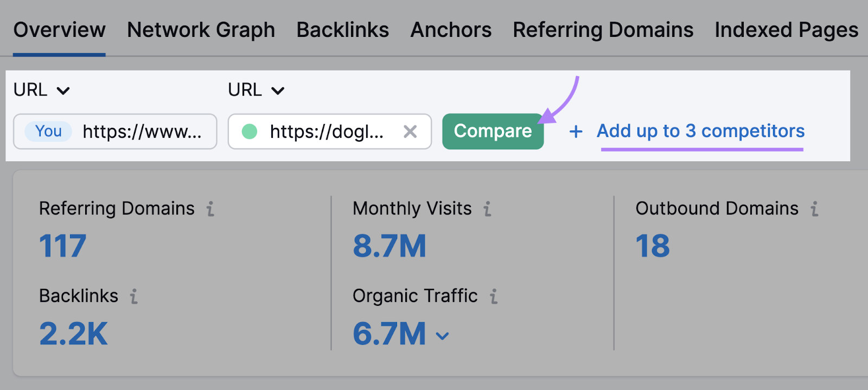This screenshot has height=390, width=868.
Task: Click the green status dot beside the competitor URL
Action: tap(250, 131)
